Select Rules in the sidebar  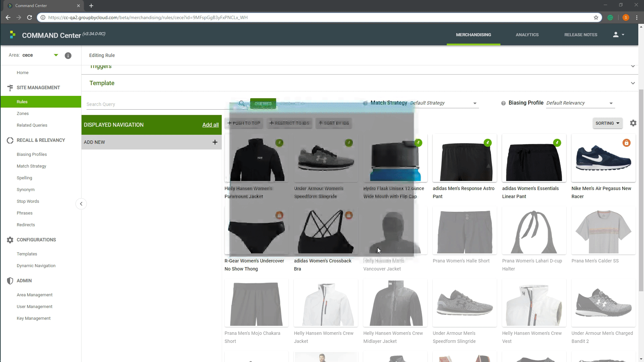(x=41, y=102)
